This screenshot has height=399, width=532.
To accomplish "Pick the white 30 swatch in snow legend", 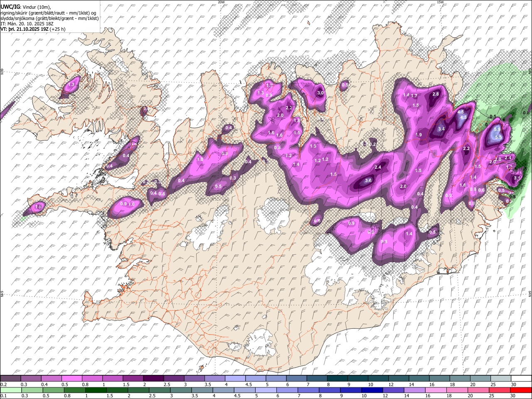I will [520, 378].
